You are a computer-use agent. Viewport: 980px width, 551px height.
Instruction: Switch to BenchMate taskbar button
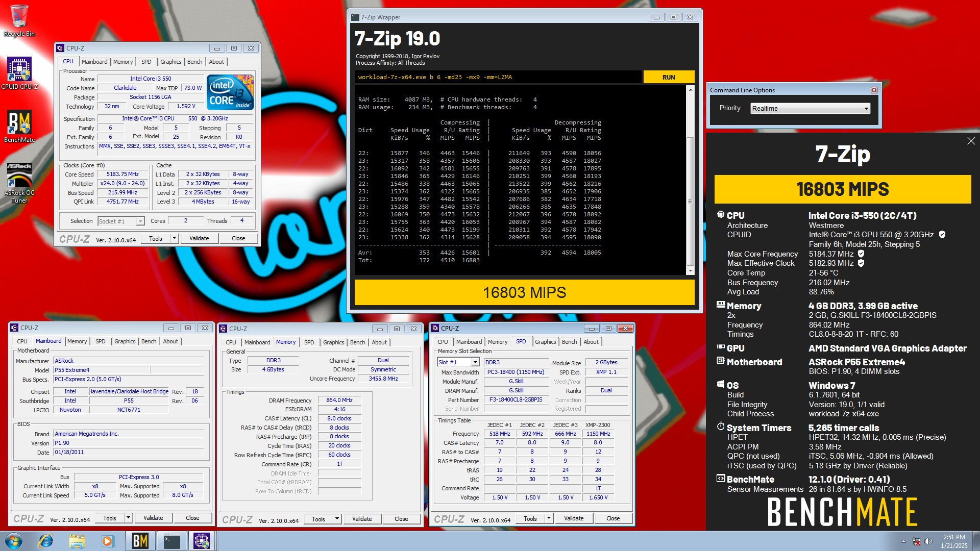140,541
